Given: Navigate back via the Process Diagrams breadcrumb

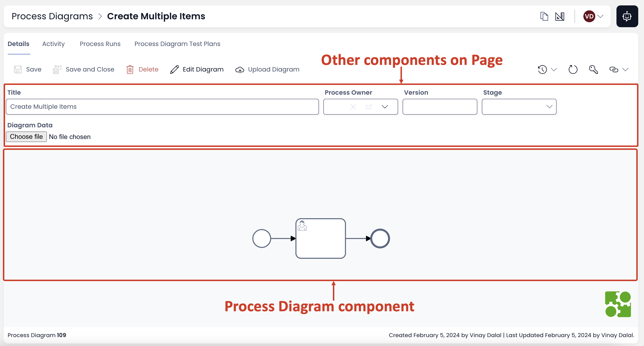Looking at the screenshot, I should (x=52, y=16).
